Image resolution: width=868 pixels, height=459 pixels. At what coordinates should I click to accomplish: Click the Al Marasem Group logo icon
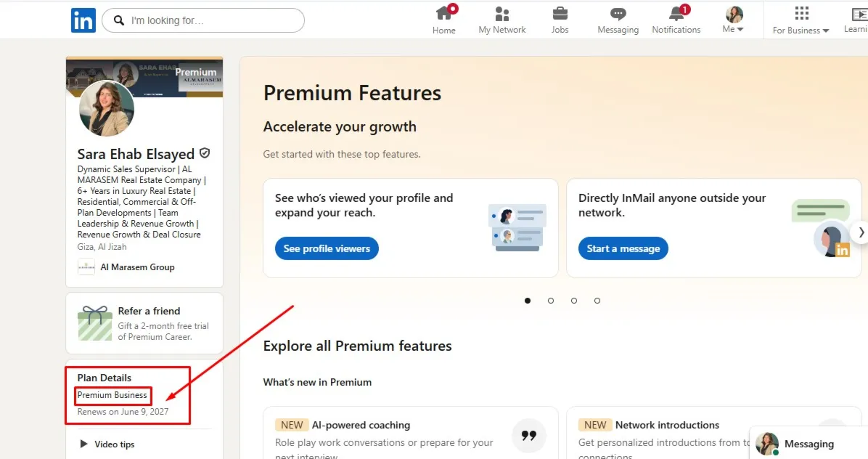pos(86,267)
